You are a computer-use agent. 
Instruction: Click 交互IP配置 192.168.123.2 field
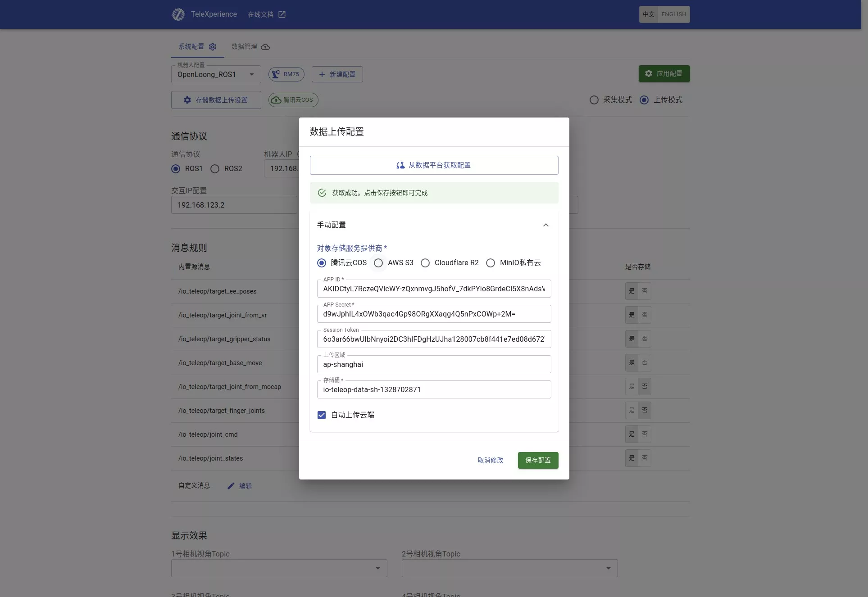[234, 205]
